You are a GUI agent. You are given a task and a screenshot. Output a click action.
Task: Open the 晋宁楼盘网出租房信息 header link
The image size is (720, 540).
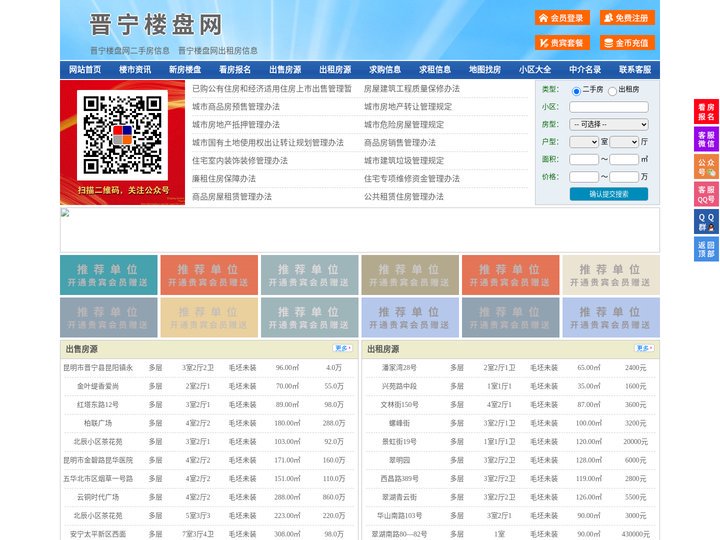coord(218,51)
